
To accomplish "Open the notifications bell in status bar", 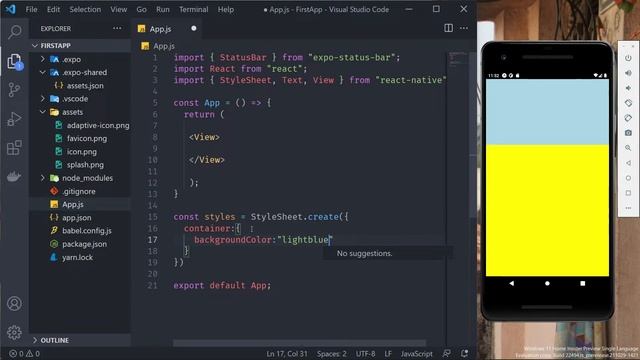I will pyautogui.click(x=464, y=353).
